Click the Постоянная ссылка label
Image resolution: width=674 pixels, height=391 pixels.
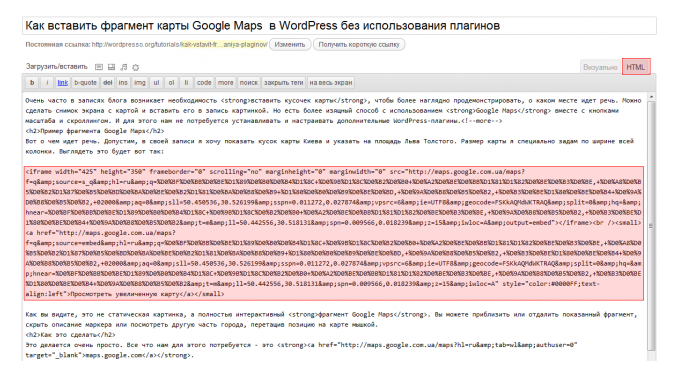(x=58, y=44)
